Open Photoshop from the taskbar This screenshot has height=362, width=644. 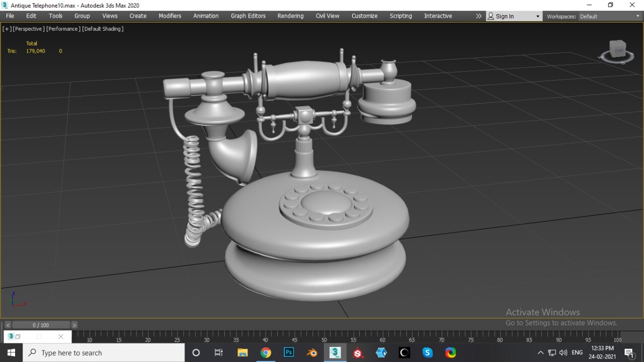289,353
